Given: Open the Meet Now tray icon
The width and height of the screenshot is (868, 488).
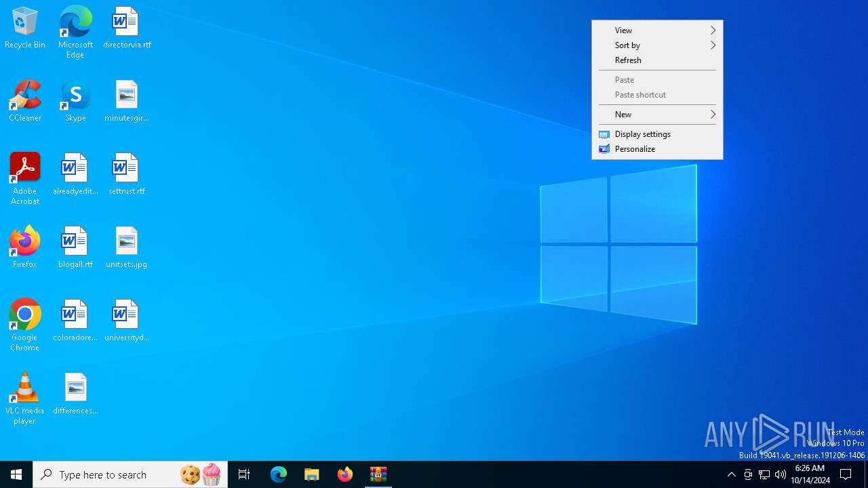Looking at the screenshot, I should point(748,474).
